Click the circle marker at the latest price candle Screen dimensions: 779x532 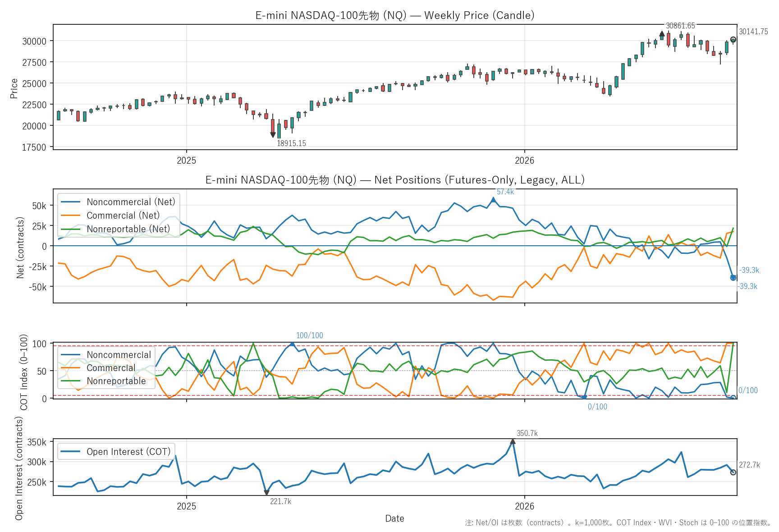733,40
